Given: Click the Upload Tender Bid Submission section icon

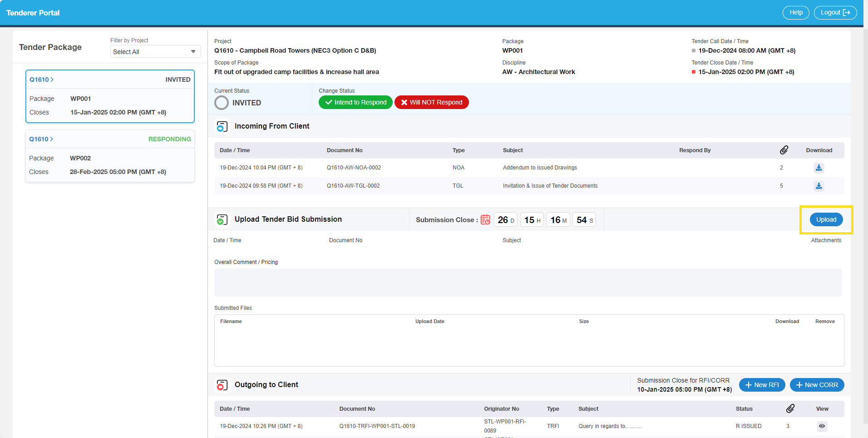Looking at the screenshot, I should [x=222, y=219].
